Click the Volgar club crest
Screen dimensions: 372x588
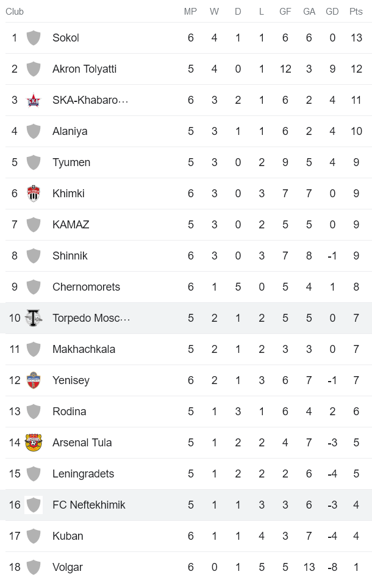coord(34,567)
